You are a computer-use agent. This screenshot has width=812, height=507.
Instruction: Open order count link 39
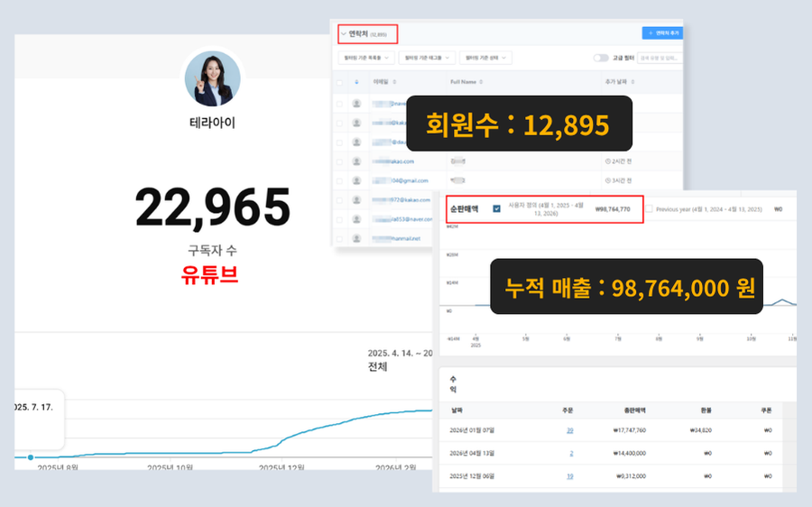(569, 430)
